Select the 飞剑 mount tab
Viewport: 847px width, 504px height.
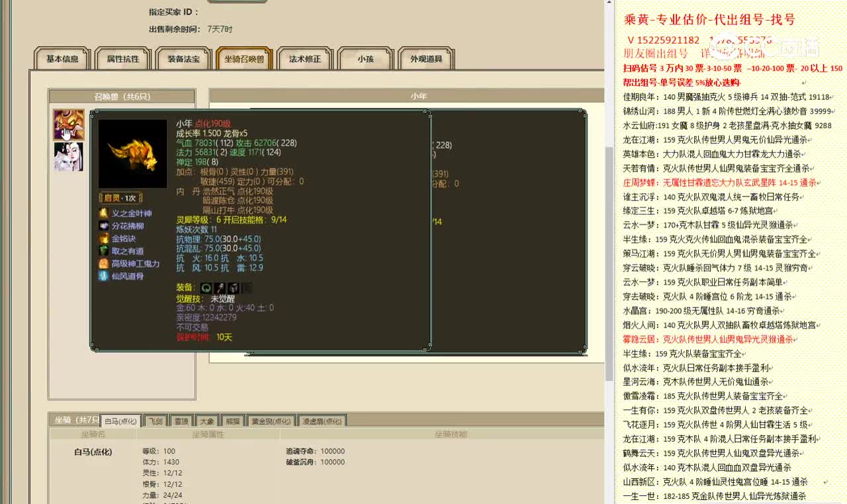156,421
